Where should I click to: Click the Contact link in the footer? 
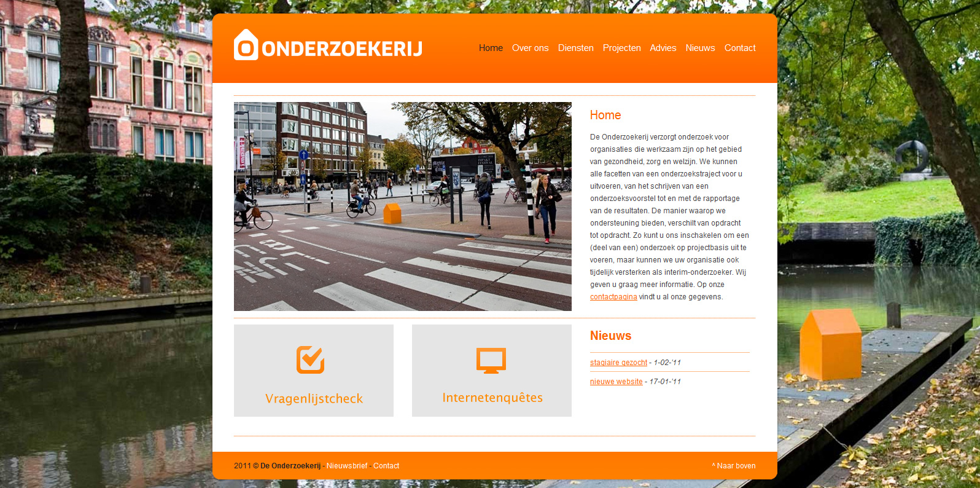[x=386, y=466]
